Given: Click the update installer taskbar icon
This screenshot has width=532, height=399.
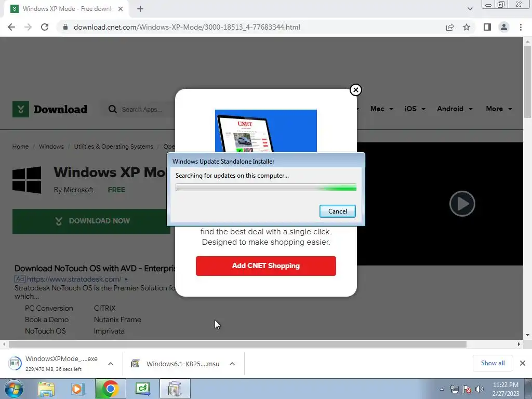Looking at the screenshot, I should click(x=175, y=389).
